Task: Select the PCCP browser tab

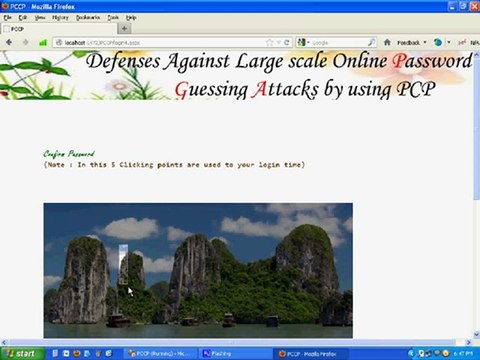Action: point(59,29)
